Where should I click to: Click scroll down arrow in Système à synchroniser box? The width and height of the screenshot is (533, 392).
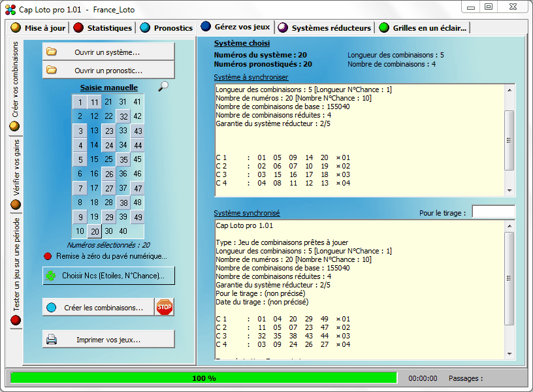(509, 190)
